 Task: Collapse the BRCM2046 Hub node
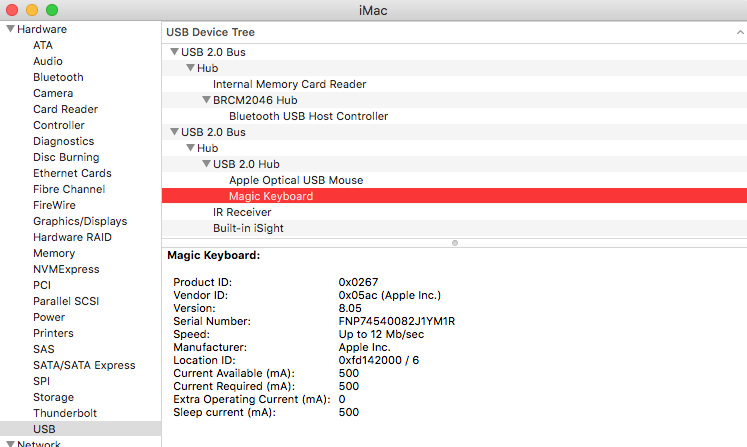206,100
